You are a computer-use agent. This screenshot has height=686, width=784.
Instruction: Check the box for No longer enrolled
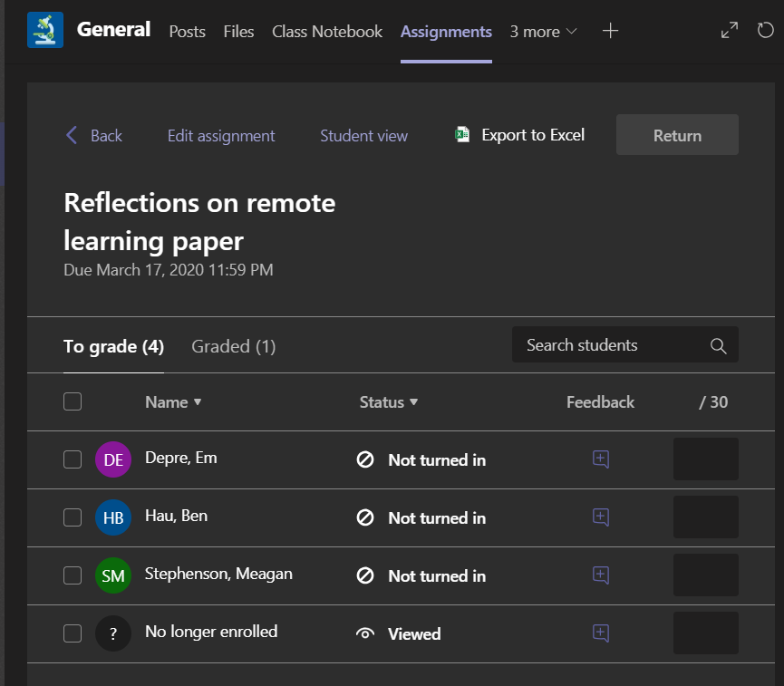click(x=73, y=633)
